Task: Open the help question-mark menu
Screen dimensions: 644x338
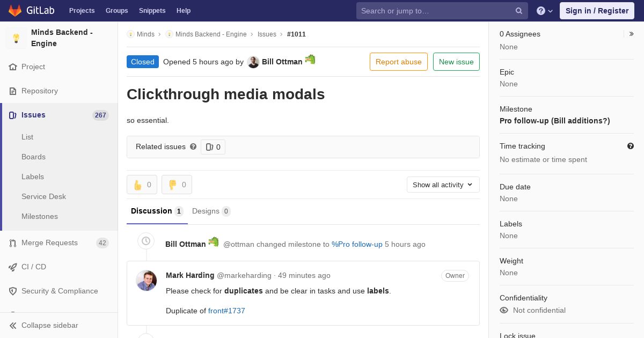Action: [x=544, y=11]
